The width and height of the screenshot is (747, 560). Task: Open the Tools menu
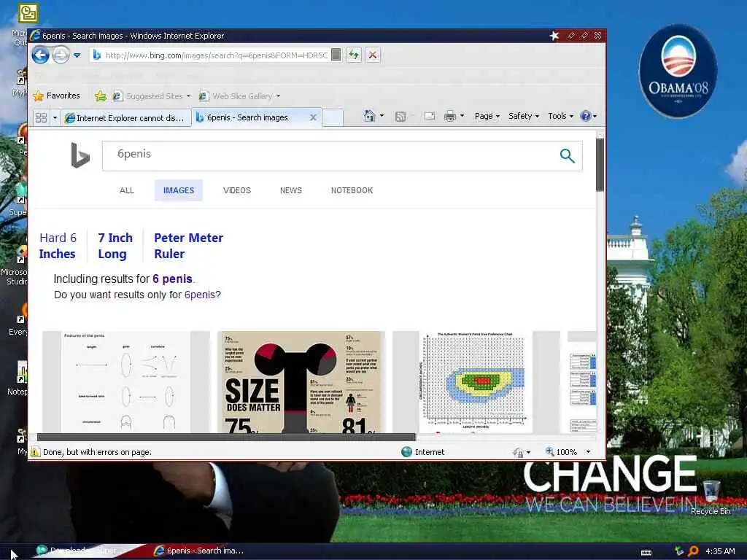click(560, 116)
